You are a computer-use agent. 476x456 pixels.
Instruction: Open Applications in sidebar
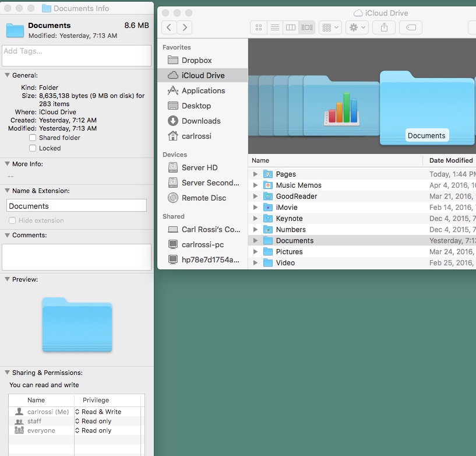pyautogui.click(x=203, y=90)
